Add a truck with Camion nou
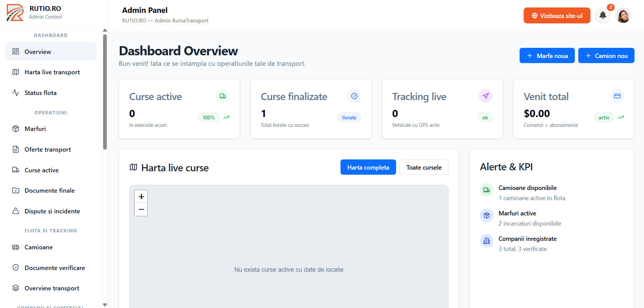Viewport: 644px width, 308px height. [x=606, y=56]
